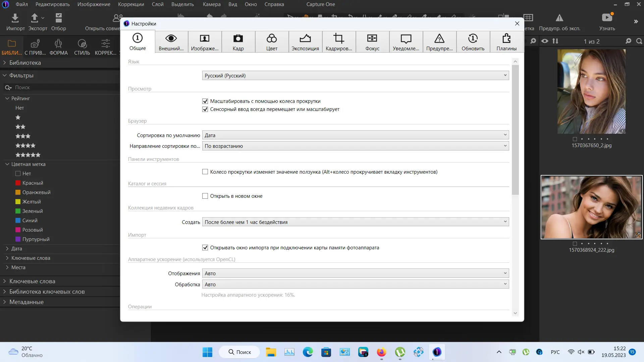Click the Culling (Отбор) toolbar icon
This screenshot has height=362, width=644.
coord(59,18)
